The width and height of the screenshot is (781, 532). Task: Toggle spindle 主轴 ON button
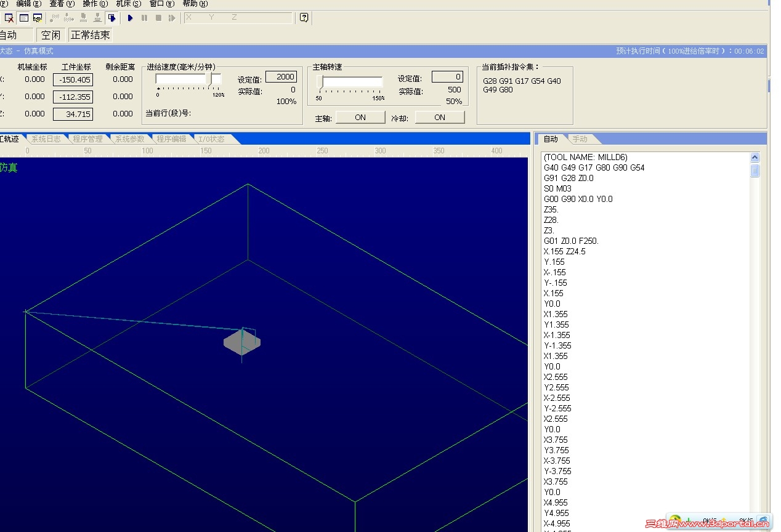[360, 116]
